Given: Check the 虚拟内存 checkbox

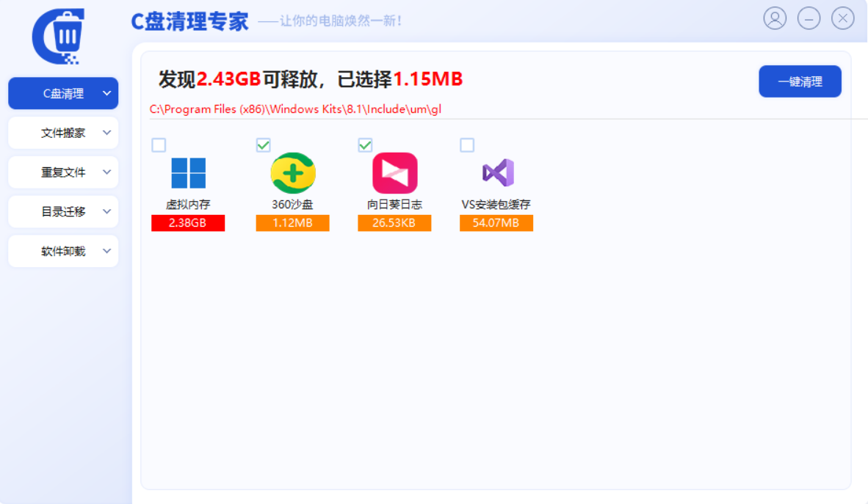Looking at the screenshot, I should 159,145.
